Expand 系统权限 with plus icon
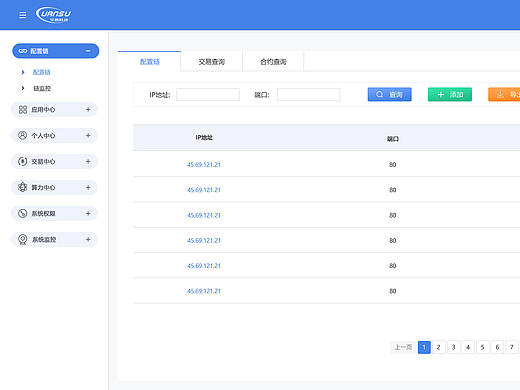Viewport: 520px width, 390px height. [88, 213]
